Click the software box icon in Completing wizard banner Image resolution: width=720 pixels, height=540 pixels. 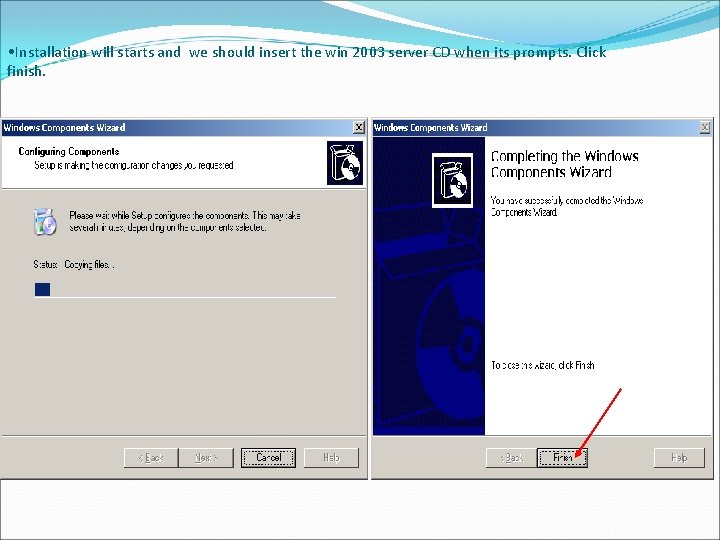452,180
